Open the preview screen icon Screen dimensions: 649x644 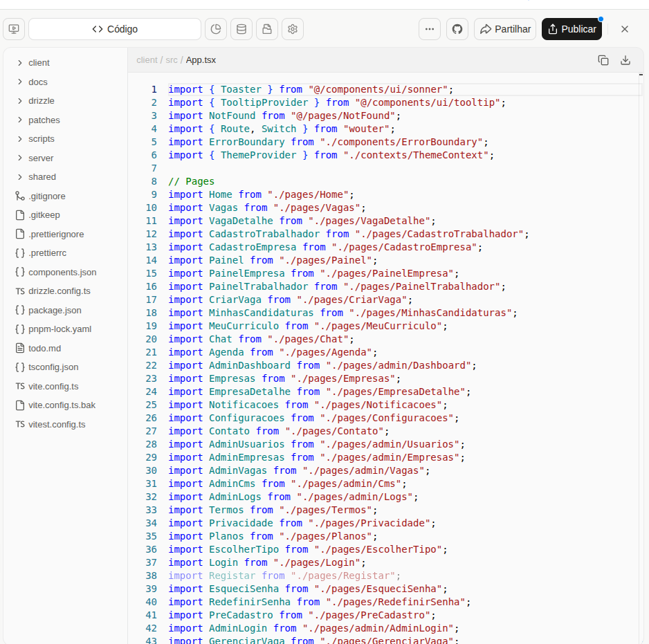tap(14, 29)
